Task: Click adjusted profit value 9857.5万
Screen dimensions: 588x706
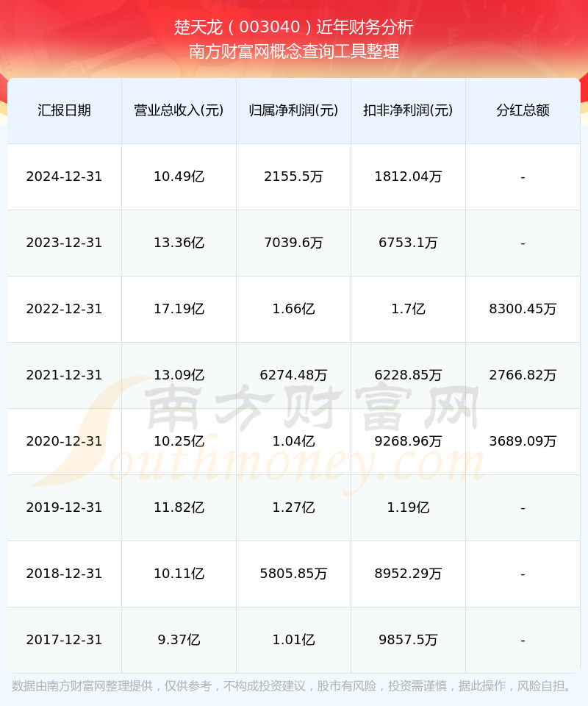Action: click(x=408, y=640)
